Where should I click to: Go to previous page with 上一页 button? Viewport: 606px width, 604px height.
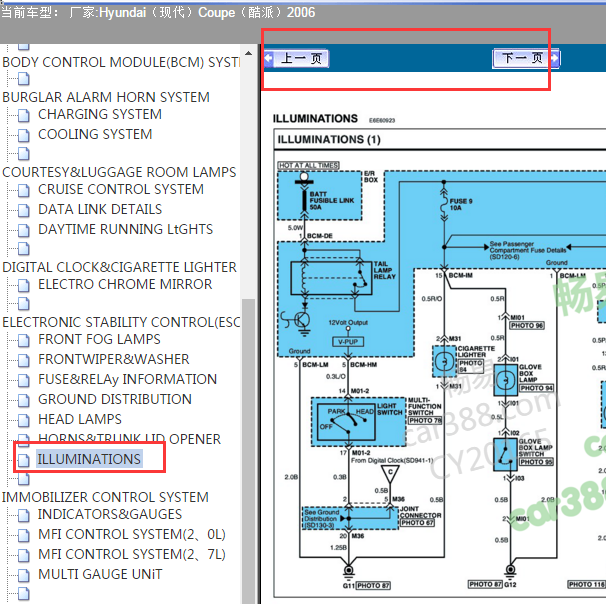point(297,58)
